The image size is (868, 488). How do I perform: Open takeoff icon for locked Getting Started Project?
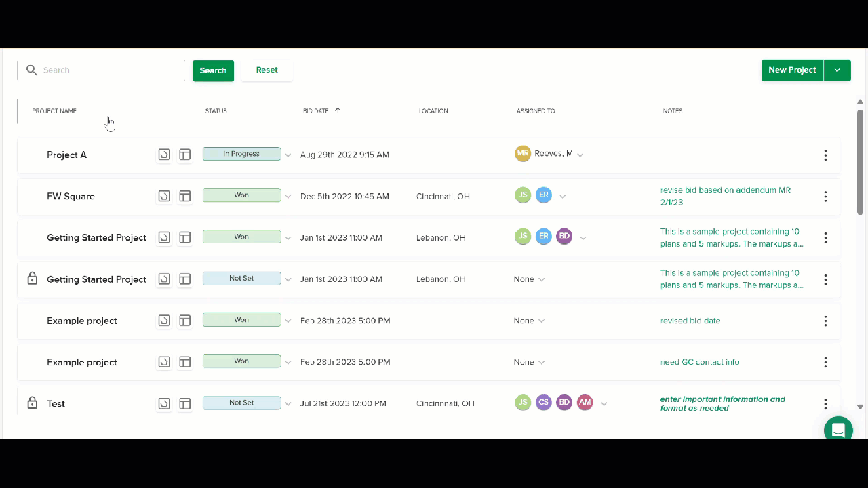point(164,279)
